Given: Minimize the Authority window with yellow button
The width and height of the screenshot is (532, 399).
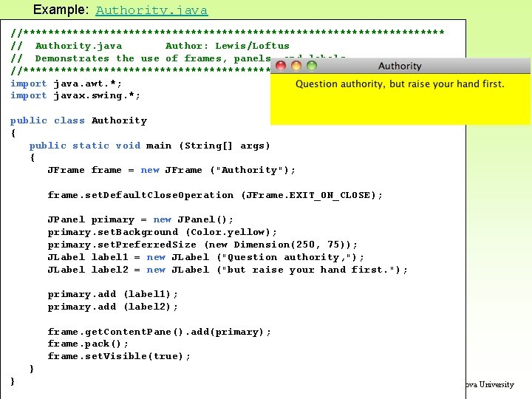Looking at the screenshot, I should click(296, 66).
